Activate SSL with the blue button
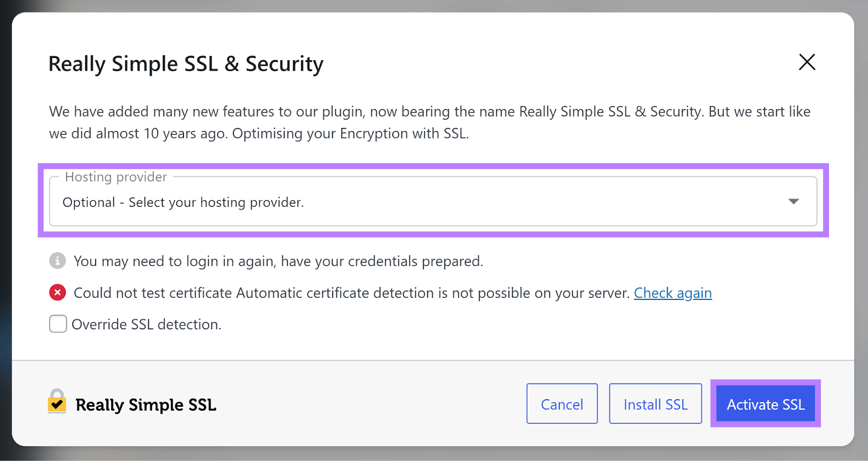 tap(765, 404)
